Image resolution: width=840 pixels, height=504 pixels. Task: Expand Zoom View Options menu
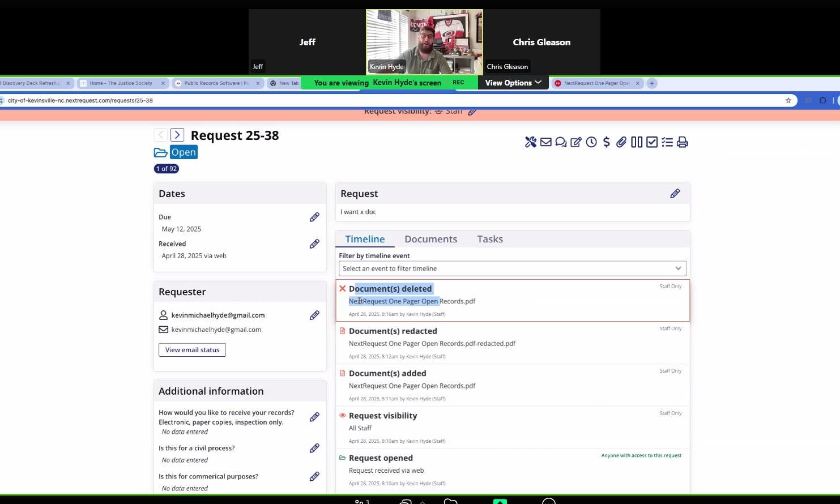(513, 83)
